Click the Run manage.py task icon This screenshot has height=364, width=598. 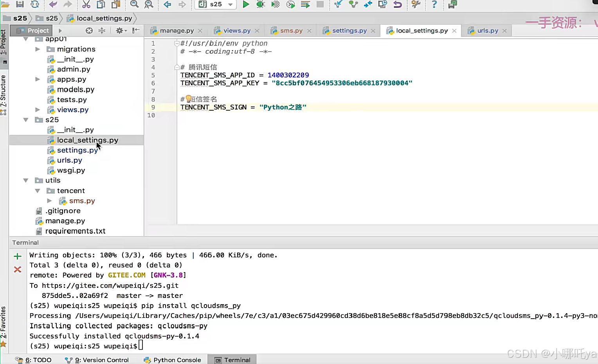pos(305,4)
